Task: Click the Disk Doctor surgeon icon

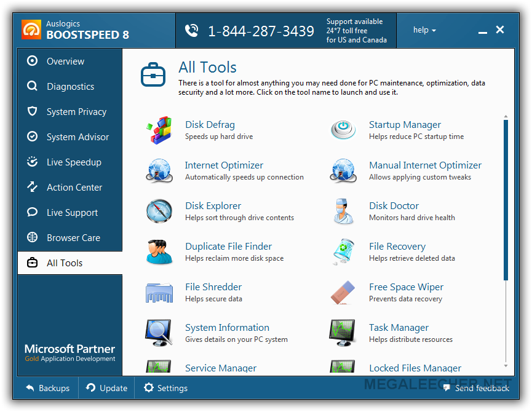Action: (x=343, y=212)
